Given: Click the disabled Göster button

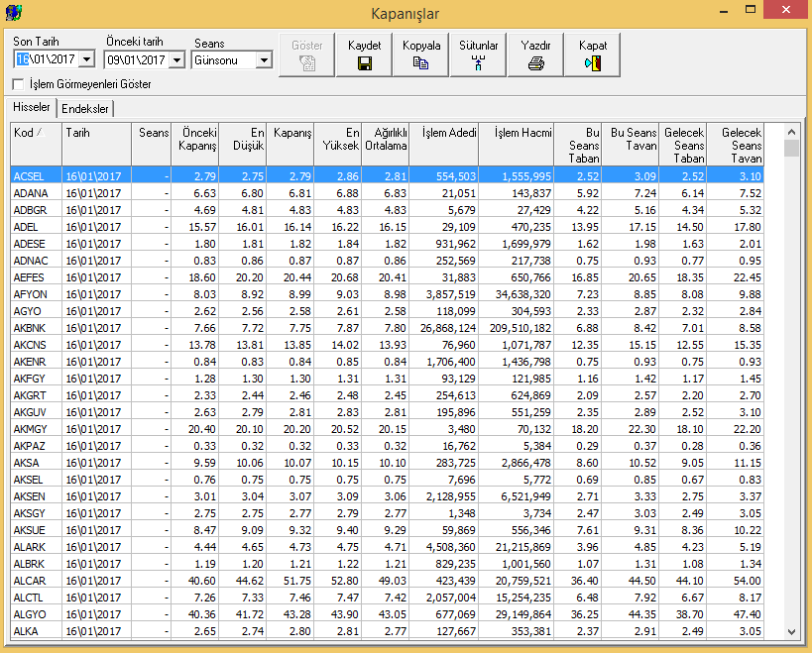Looking at the screenshot, I should click(307, 54).
